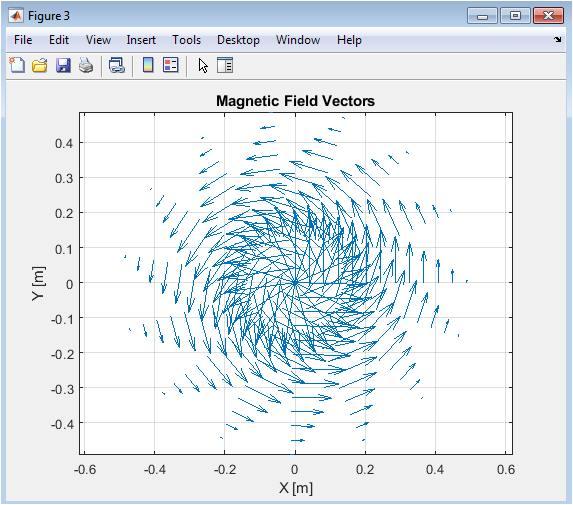This screenshot has height=505, width=573.
Task: Open the View menu
Action: tap(98, 39)
